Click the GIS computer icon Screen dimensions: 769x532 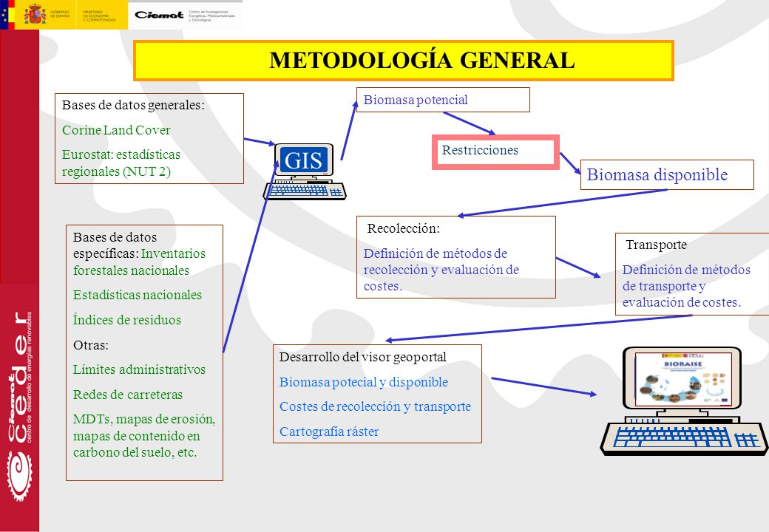click(x=305, y=171)
